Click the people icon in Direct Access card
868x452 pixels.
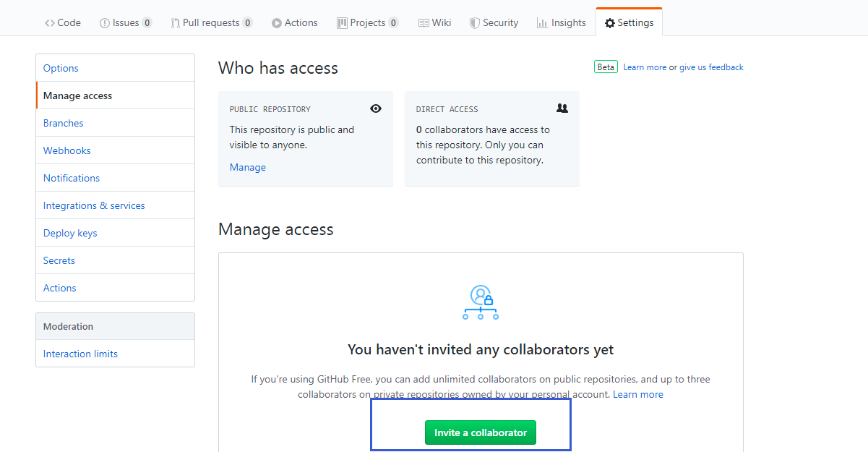pyautogui.click(x=562, y=108)
